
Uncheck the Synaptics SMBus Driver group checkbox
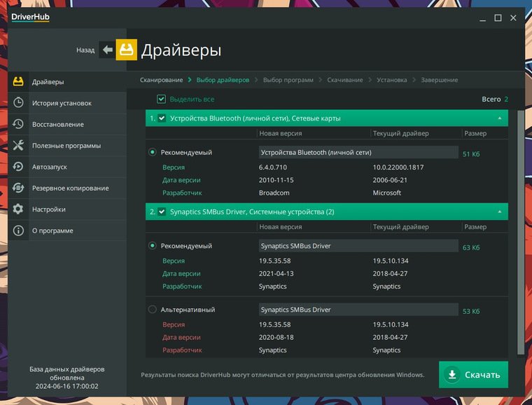(x=162, y=212)
